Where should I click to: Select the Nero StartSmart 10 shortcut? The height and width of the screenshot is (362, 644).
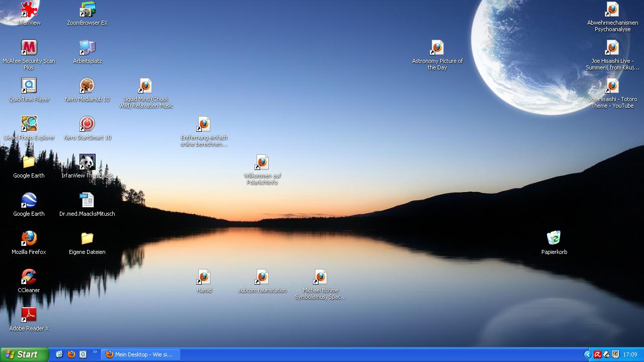(87, 125)
